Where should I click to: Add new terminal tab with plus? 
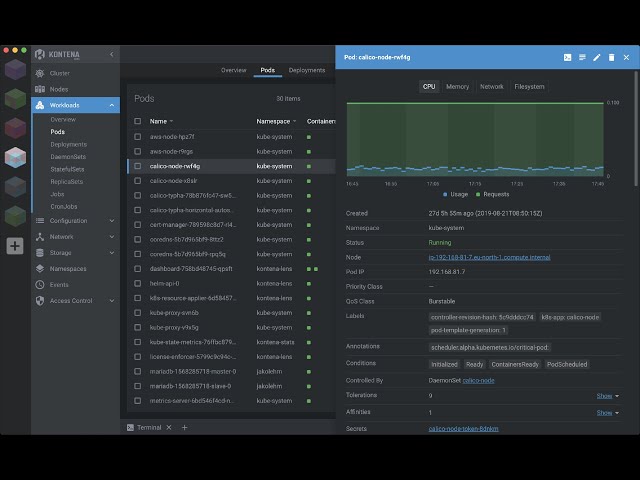(x=184, y=427)
